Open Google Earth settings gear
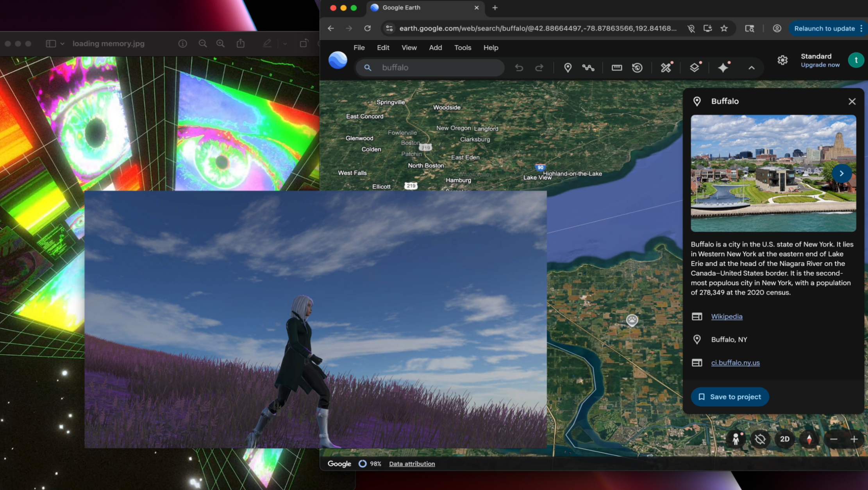 (782, 60)
